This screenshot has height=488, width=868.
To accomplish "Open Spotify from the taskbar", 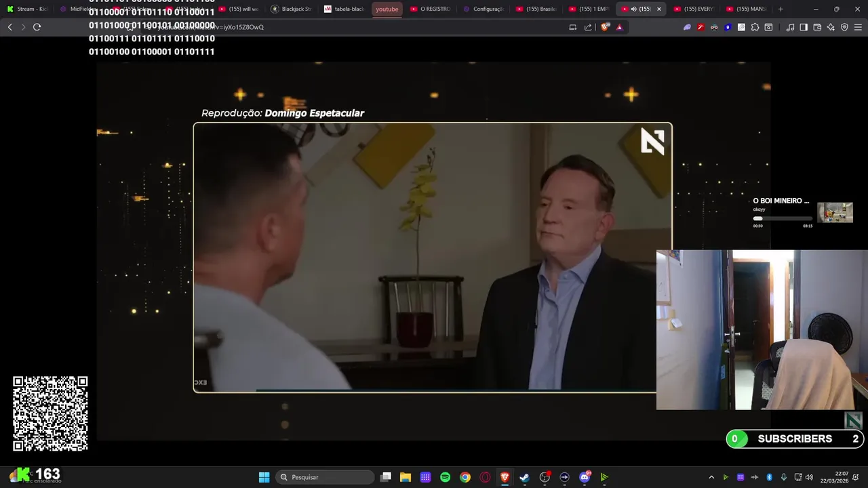I will (x=445, y=477).
